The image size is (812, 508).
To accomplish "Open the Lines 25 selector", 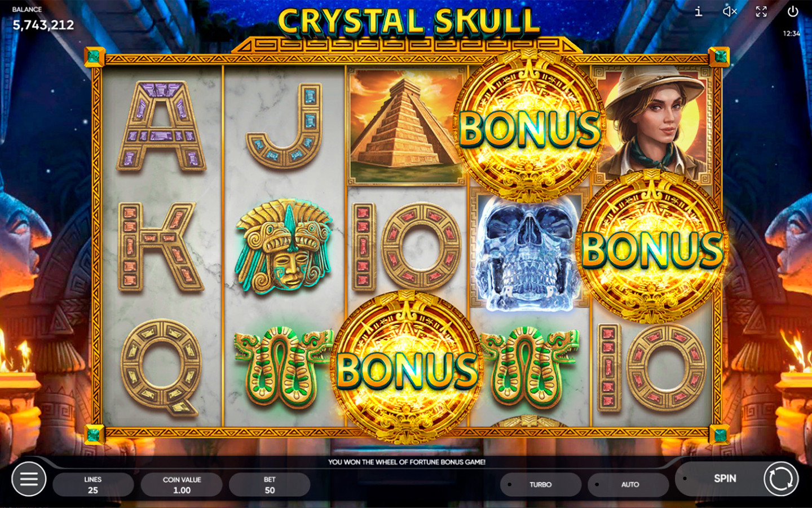I will [93, 485].
